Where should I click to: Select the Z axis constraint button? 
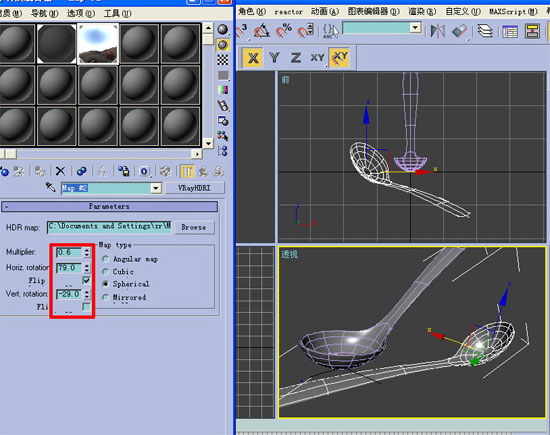296,58
